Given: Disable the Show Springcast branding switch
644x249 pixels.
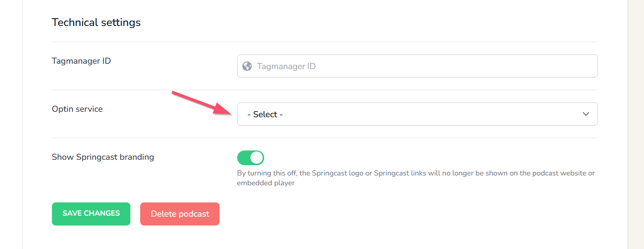Looking at the screenshot, I should click(250, 158).
